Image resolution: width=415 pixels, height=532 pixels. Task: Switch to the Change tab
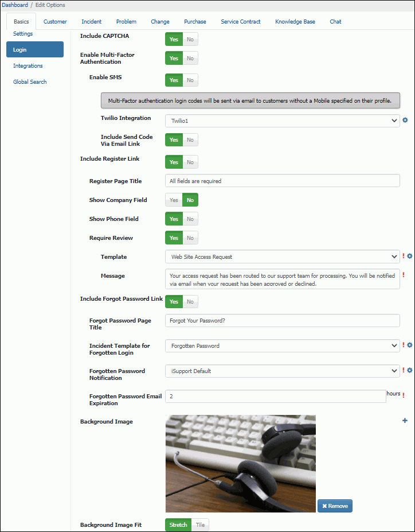click(x=160, y=21)
